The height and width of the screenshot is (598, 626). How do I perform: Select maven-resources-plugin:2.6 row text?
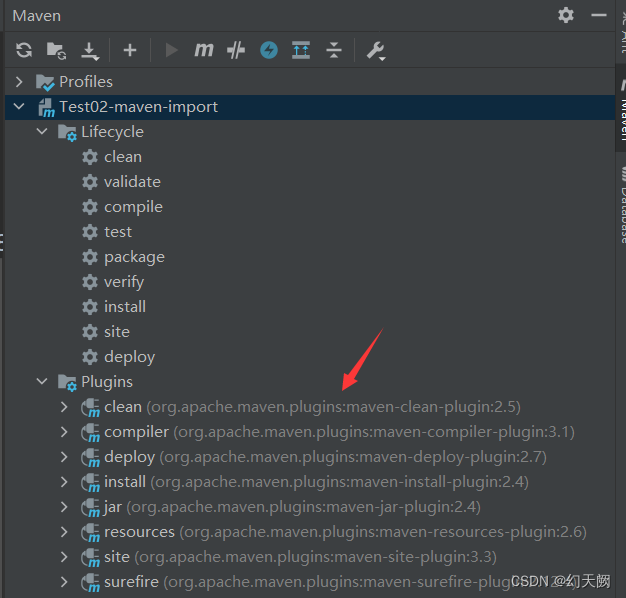coord(345,532)
